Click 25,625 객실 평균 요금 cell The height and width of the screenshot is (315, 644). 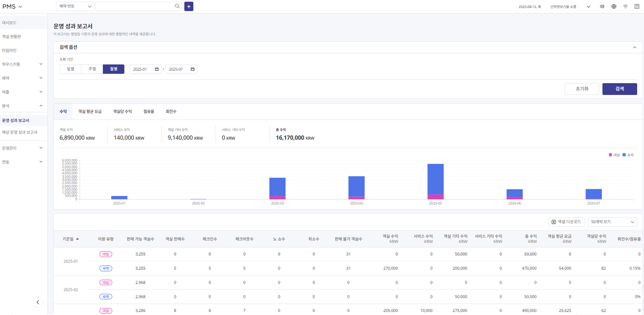tap(565, 311)
